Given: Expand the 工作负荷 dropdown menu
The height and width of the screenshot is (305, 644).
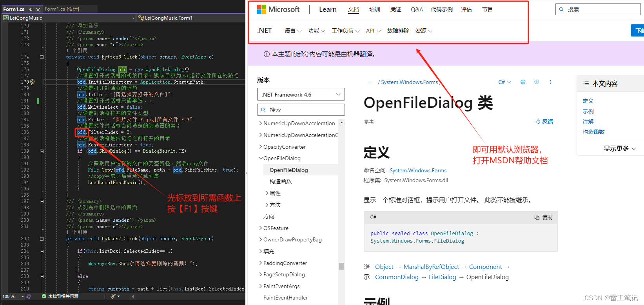Looking at the screenshot, I should [x=345, y=31].
